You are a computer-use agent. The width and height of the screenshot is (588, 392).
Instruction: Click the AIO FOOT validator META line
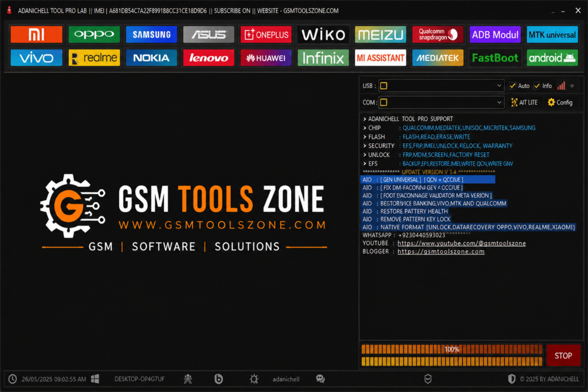(427, 195)
